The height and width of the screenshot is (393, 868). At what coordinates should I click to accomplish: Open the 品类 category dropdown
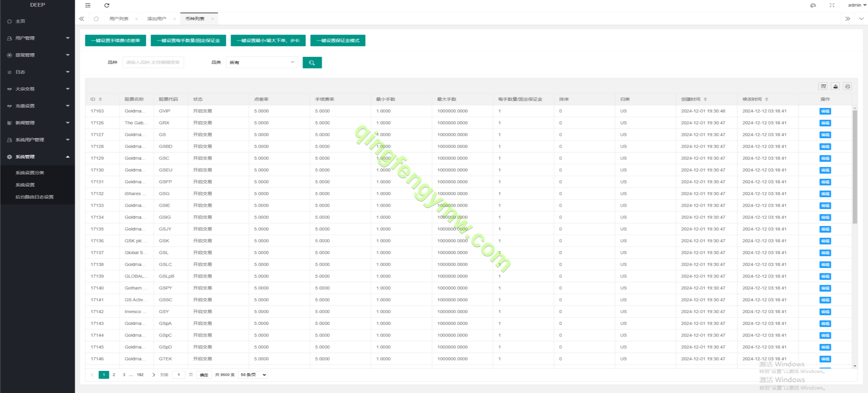pyautogui.click(x=262, y=62)
